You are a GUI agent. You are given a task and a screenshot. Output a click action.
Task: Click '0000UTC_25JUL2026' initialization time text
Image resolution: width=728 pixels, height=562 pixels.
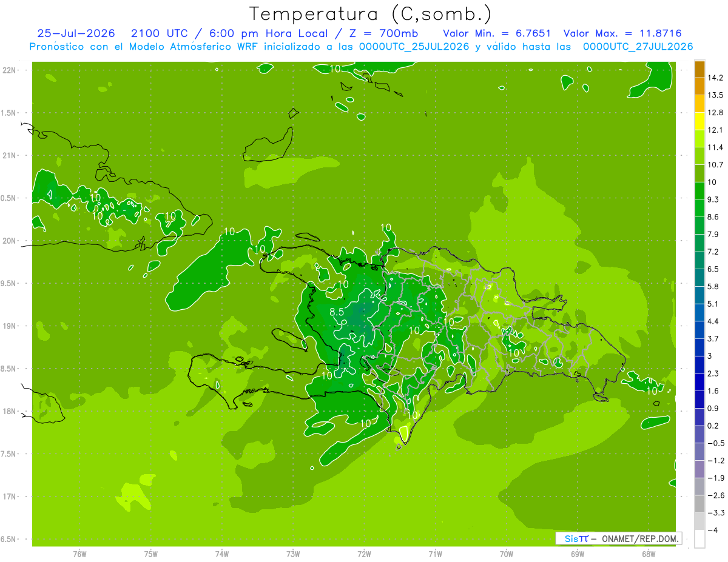[x=413, y=47]
